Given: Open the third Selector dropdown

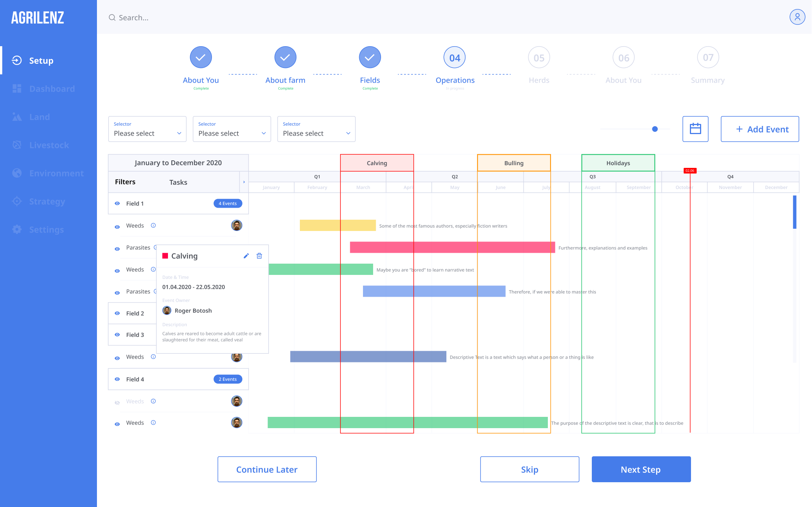Looking at the screenshot, I should click(316, 129).
